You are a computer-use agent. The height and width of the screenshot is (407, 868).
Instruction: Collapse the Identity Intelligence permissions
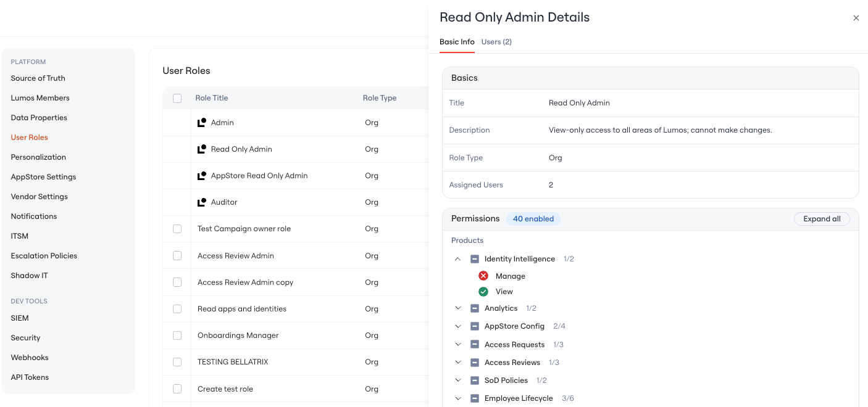458,259
